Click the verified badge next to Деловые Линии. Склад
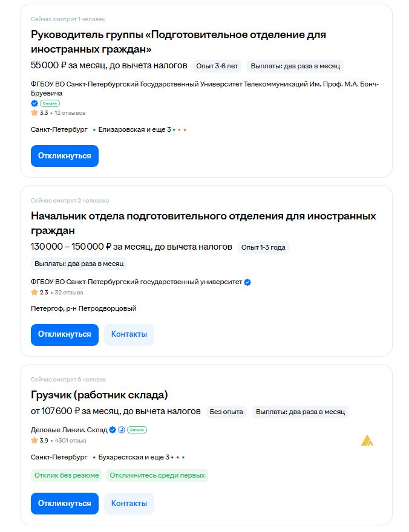The image size is (409, 532). 112,430
